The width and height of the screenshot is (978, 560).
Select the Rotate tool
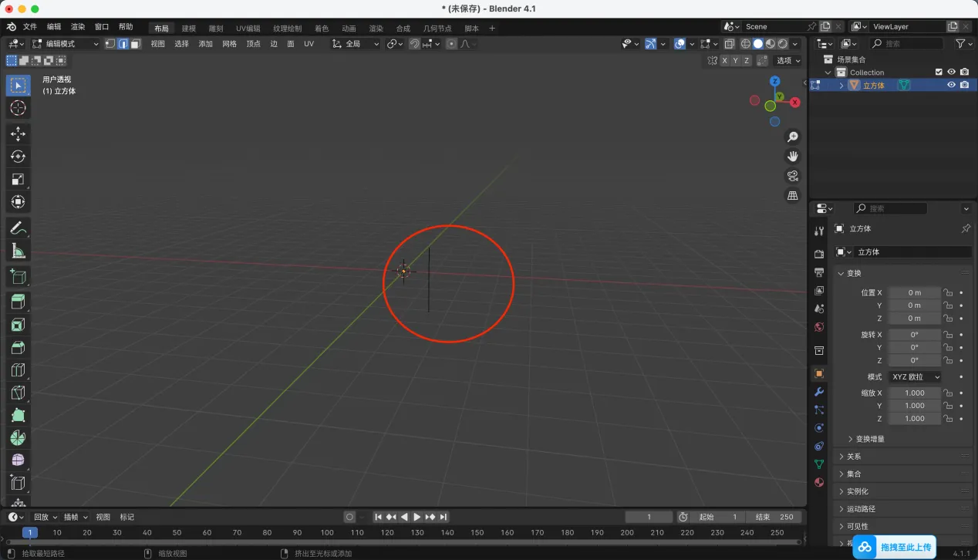pos(18,157)
